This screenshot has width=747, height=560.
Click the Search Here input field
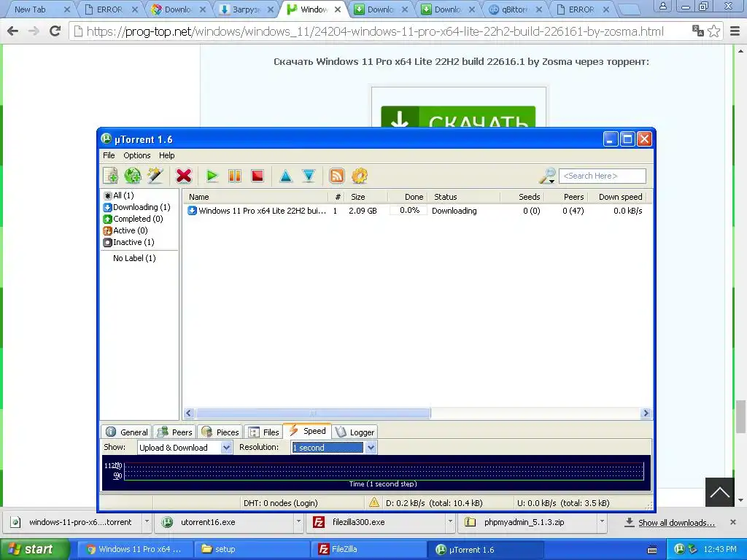point(602,176)
